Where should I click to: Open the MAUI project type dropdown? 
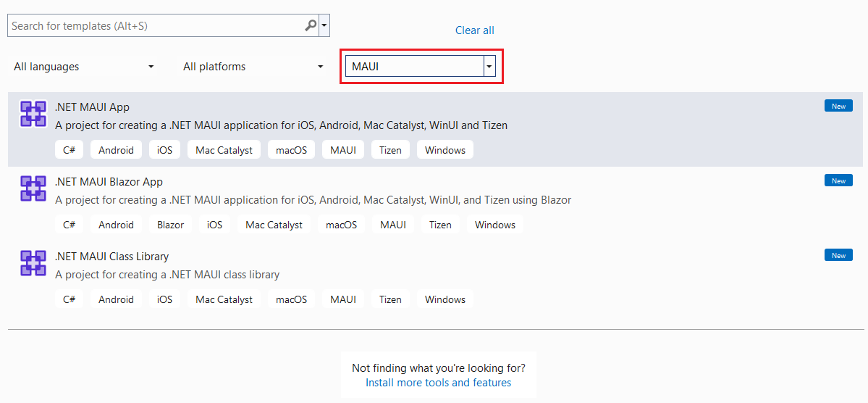[x=489, y=67]
